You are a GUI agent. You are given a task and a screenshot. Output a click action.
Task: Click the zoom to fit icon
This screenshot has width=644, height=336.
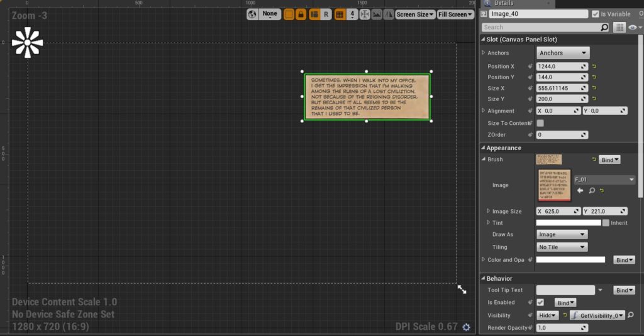365,14
